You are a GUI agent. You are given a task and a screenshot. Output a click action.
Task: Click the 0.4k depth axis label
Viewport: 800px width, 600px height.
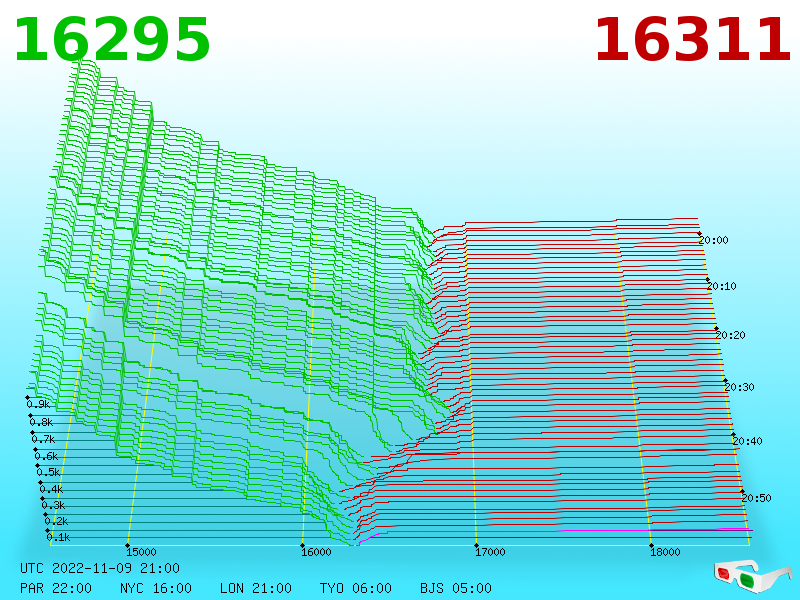52,489
